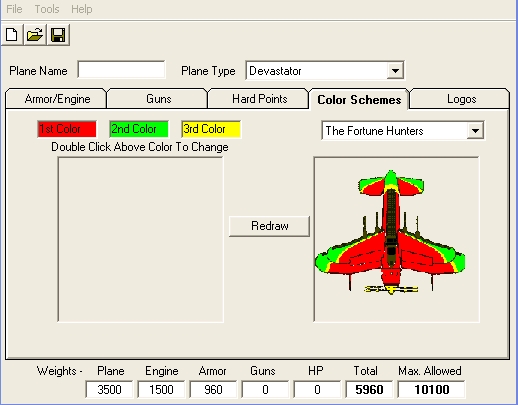
Task: Click the Open folder toolbar icon
Action: (35, 35)
